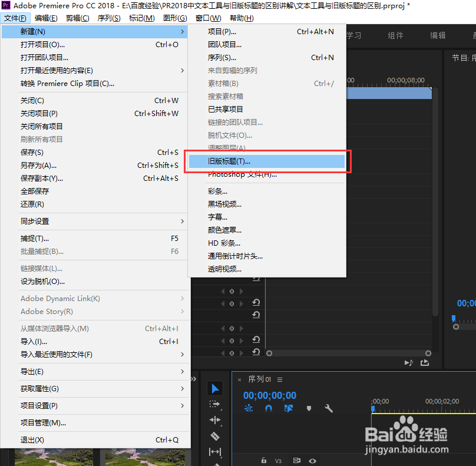Toggle nest-or-individual-clips sequence insert button
Viewport: 476px width, 466px height.
pyautogui.click(x=249, y=409)
